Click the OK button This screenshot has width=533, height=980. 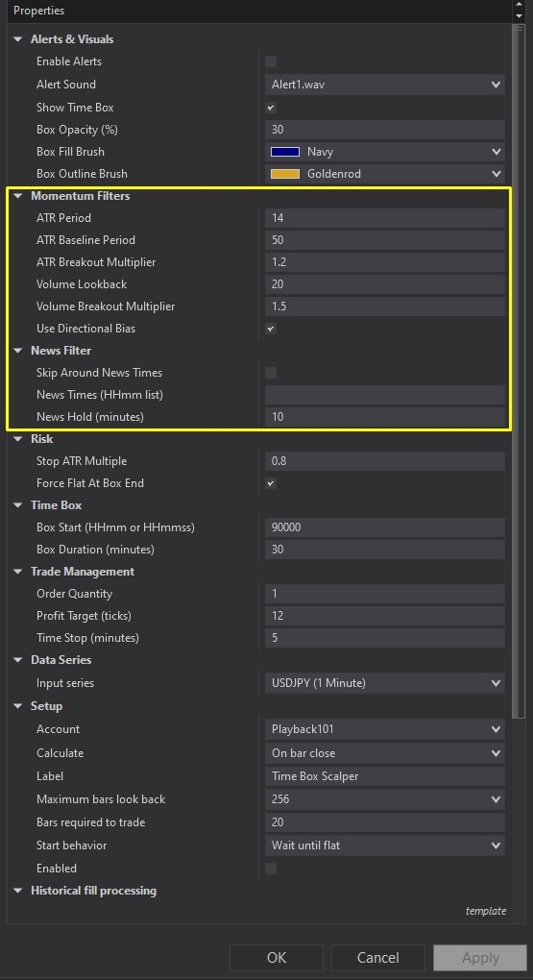tap(277, 958)
